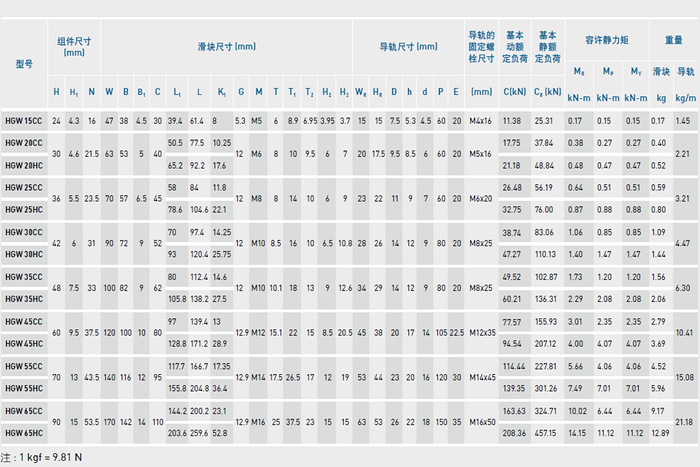Click the length value 61.4
The image size is (700, 467).
click(196, 121)
